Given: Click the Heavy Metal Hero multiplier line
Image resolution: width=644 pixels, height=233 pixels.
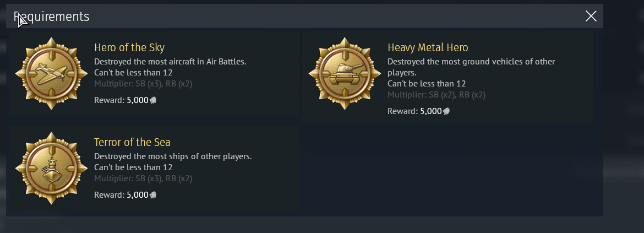Looking at the screenshot, I should [x=436, y=95].
